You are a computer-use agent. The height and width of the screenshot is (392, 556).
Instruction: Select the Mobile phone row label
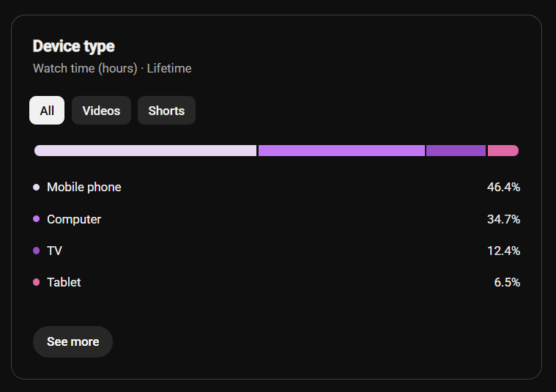[84, 187]
